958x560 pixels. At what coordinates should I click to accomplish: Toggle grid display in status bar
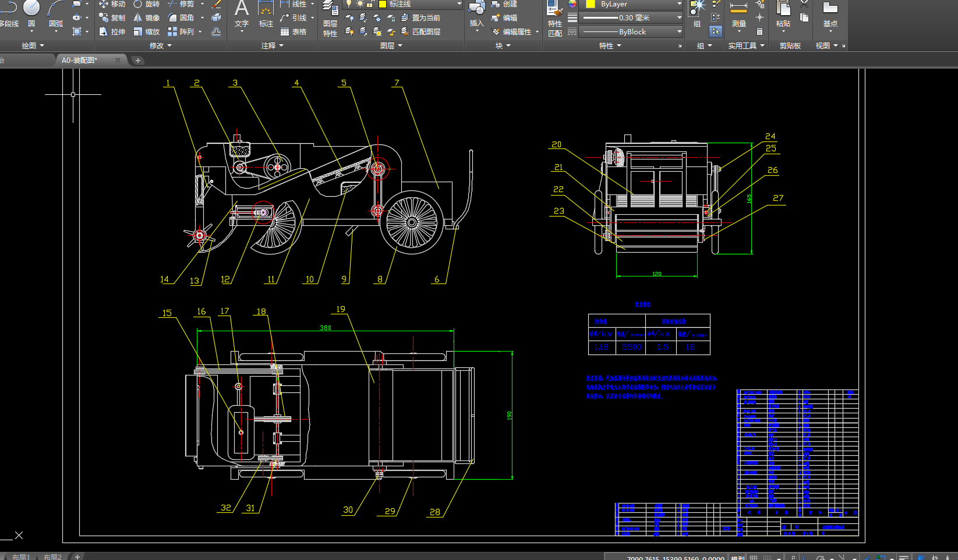pyautogui.click(x=754, y=558)
